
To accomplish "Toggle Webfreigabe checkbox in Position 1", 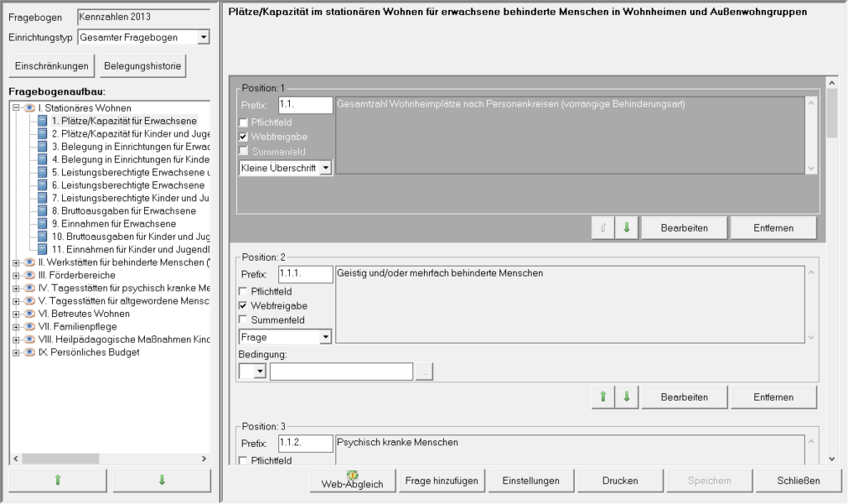I will pos(243,137).
